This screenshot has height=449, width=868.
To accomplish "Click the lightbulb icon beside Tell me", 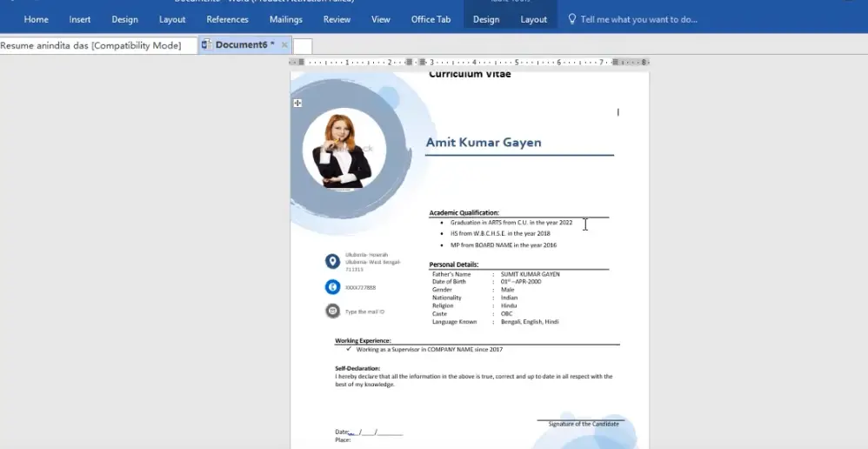I will point(572,19).
